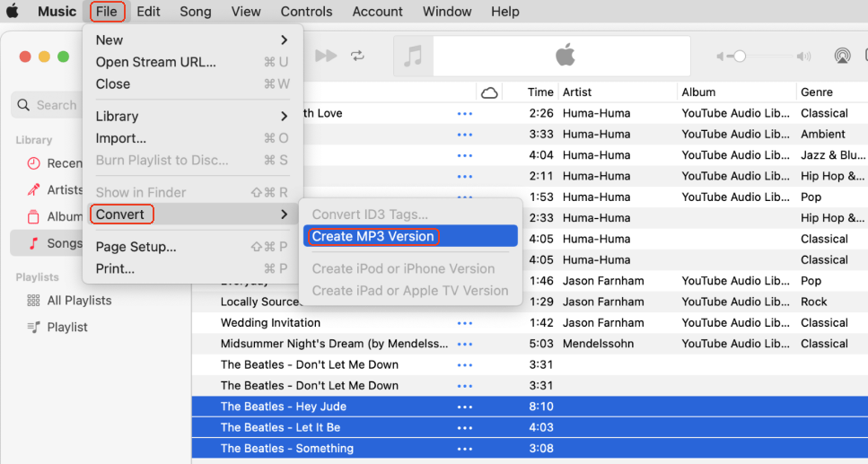
Task: Open more options for Hey Jude
Action: click(x=464, y=407)
